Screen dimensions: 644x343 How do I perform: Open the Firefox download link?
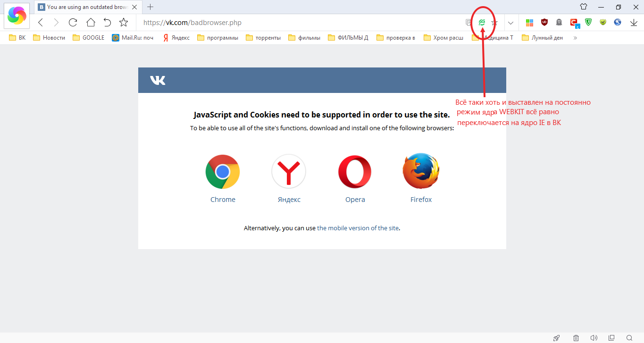[x=421, y=200]
